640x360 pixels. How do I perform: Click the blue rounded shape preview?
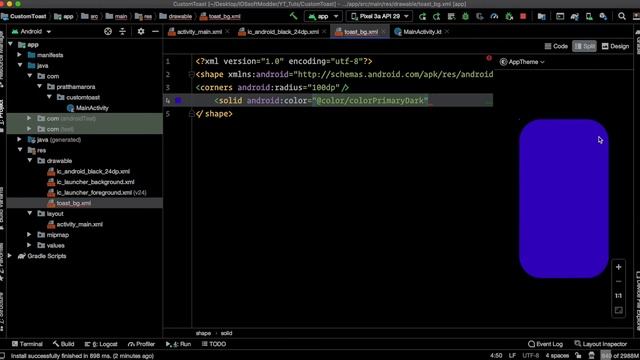(x=564, y=198)
